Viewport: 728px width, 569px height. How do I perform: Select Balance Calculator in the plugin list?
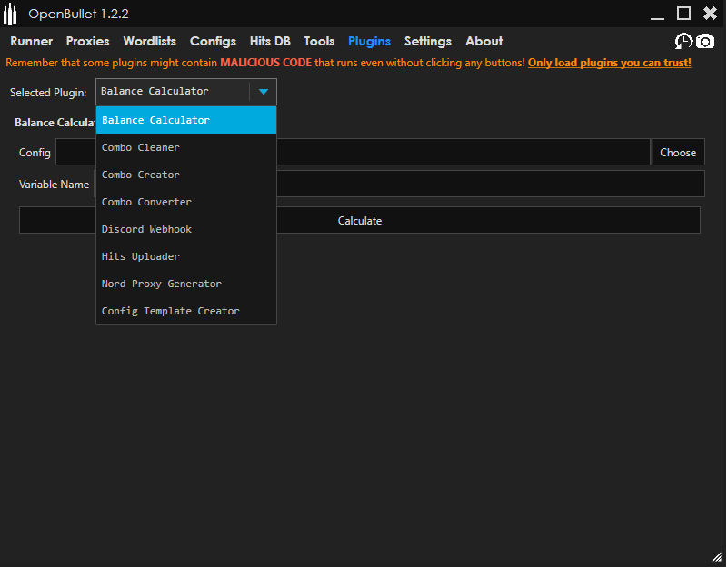185,120
